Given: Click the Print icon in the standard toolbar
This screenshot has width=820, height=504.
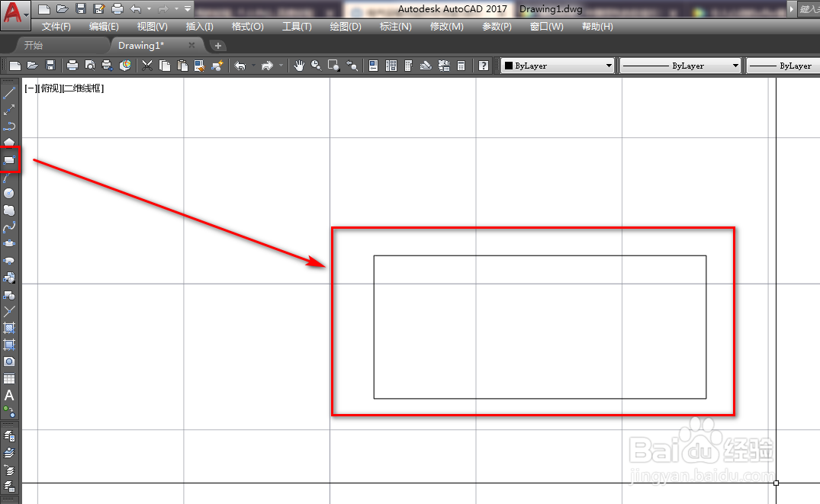Looking at the screenshot, I should click(72, 66).
